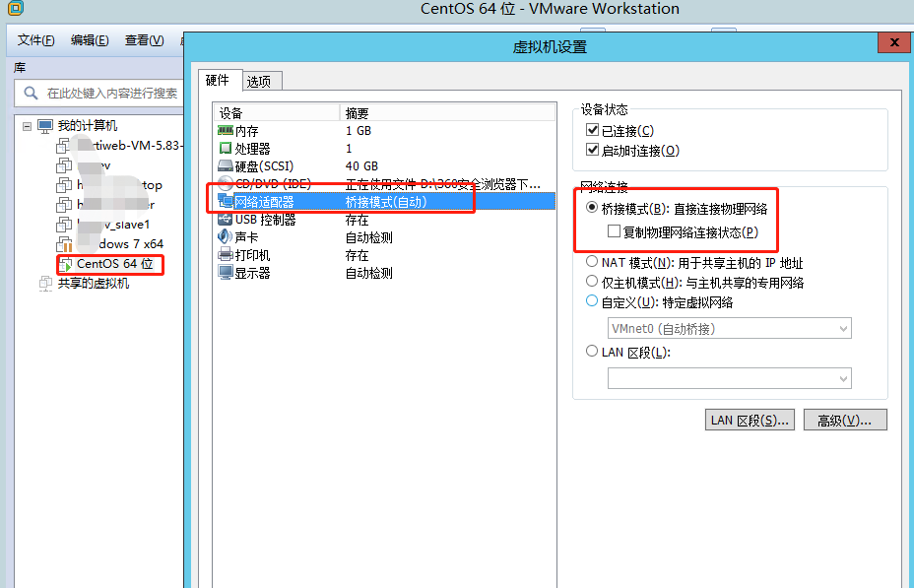Click the network adapter (网络适配器) icon
The width and height of the screenshot is (914, 588).
[x=225, y=202]
